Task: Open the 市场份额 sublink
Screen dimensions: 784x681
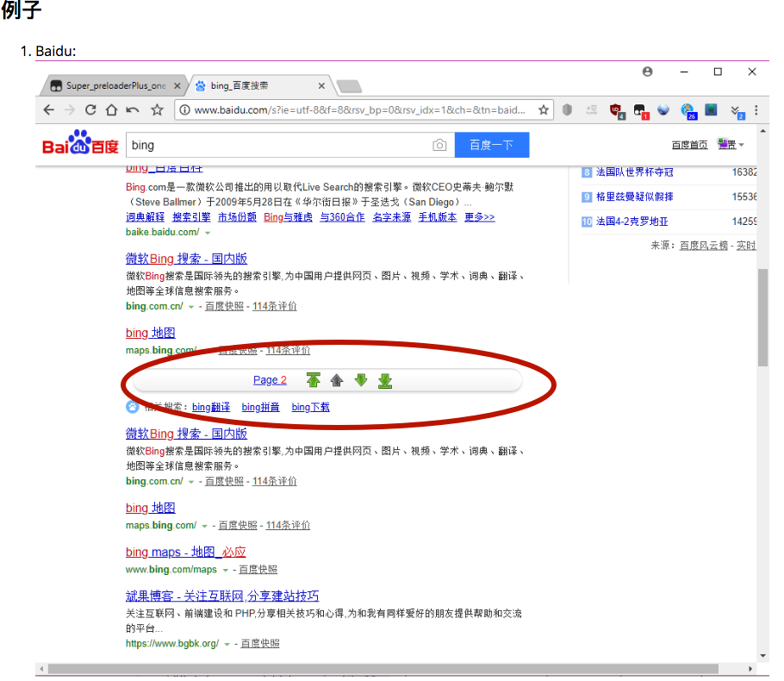Action: click(x=237, y=216)
